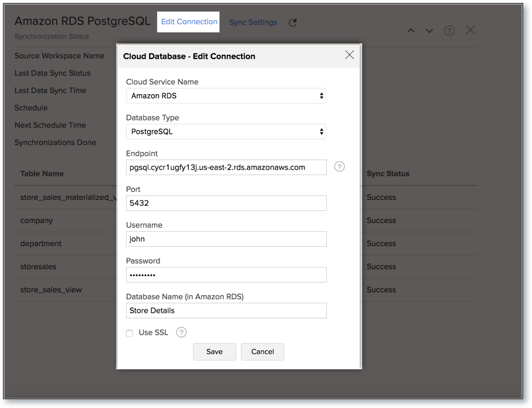Click the Synchronizations Done label
The image size is (532, 408).
click(55, 142)
